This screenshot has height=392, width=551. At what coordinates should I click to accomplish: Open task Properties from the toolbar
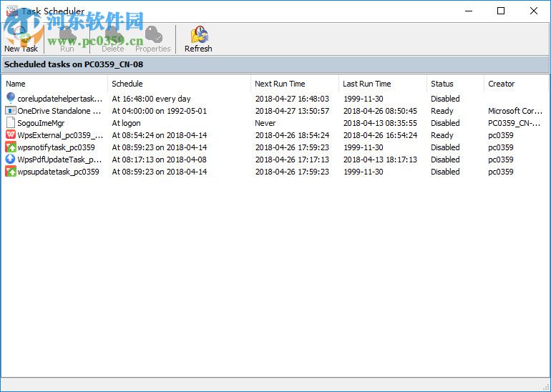(153, 39)
